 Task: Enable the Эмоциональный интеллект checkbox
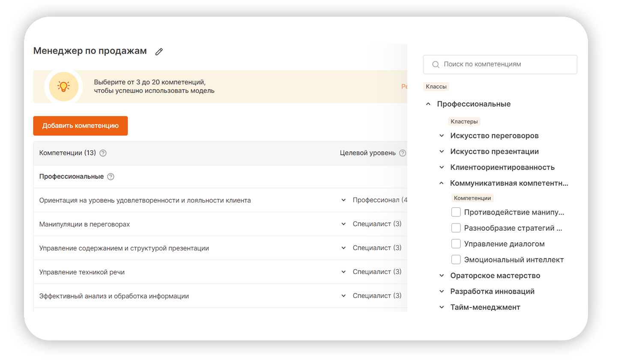tap(456, 260)
